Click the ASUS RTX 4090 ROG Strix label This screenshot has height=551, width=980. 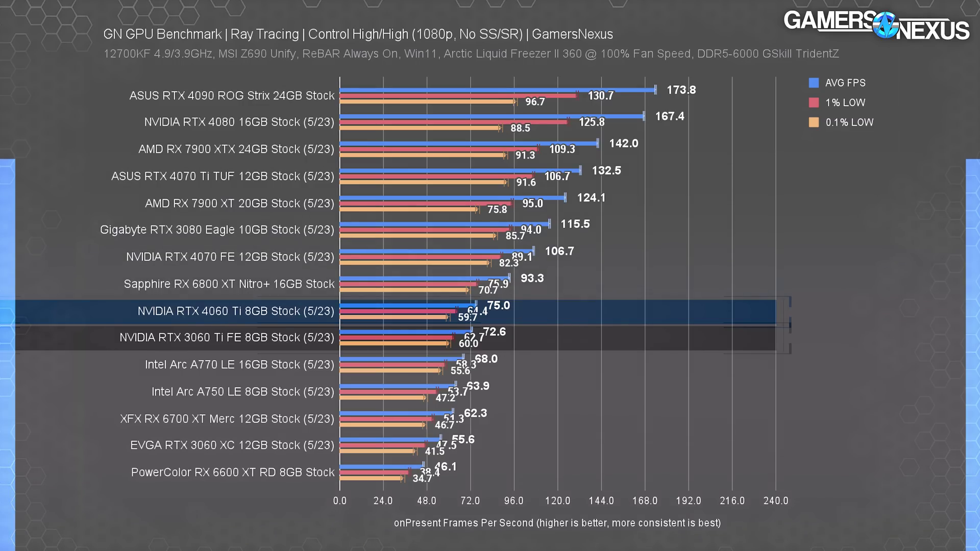[232, 96]
